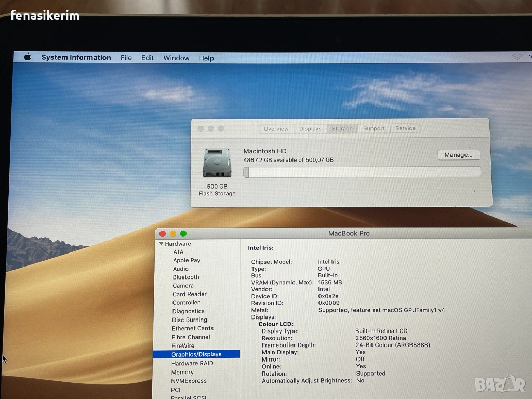Open the Help menu
The width and height of the screenshot is (532, 399).
(x=206, y=58)
